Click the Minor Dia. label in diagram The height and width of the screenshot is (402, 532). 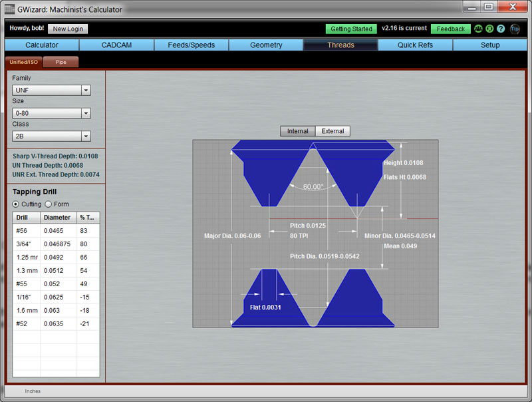pyautogui.click(x=400, y=236)
